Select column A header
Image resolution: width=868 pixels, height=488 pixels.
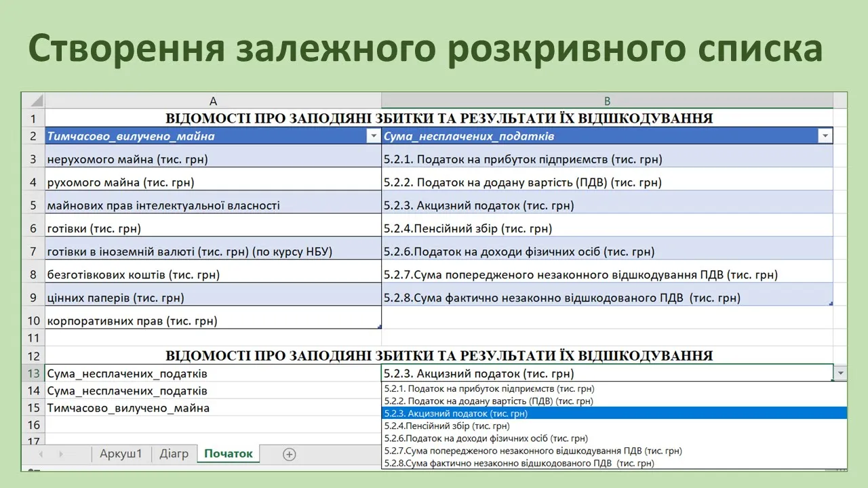click(213, 101)
